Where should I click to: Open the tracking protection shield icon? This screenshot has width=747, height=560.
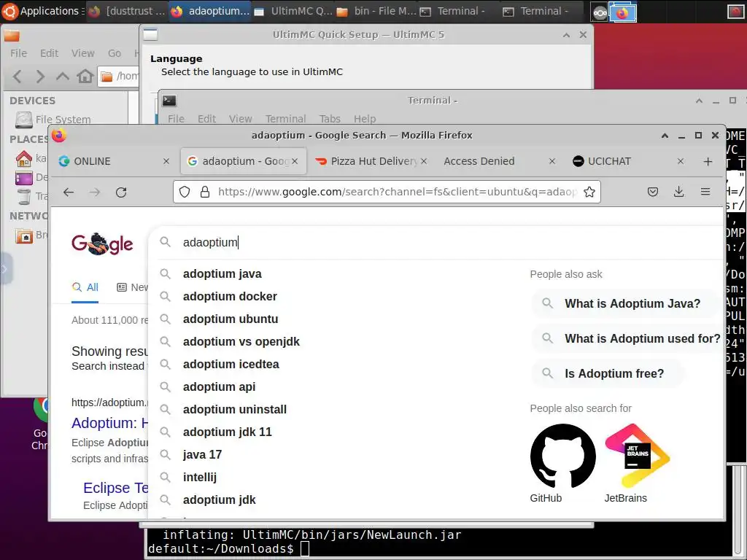click(x=185, y=192)
